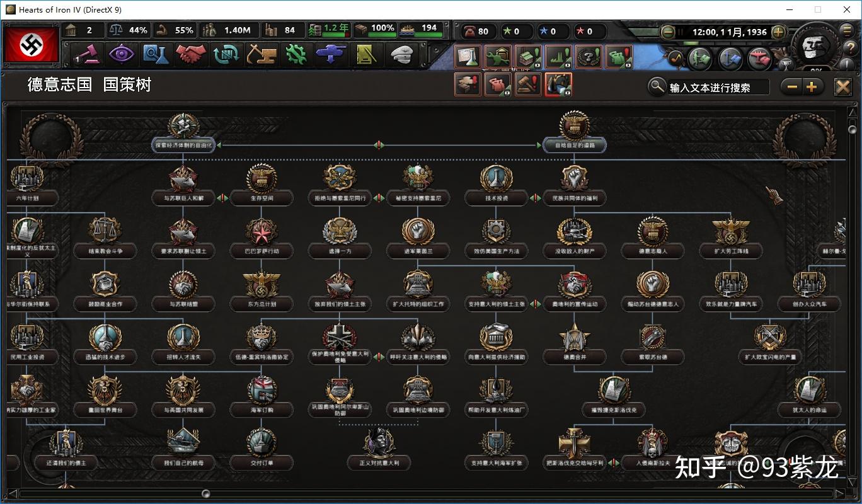
Task: Select the 海军订购 focus
Action: click(261, 398)
